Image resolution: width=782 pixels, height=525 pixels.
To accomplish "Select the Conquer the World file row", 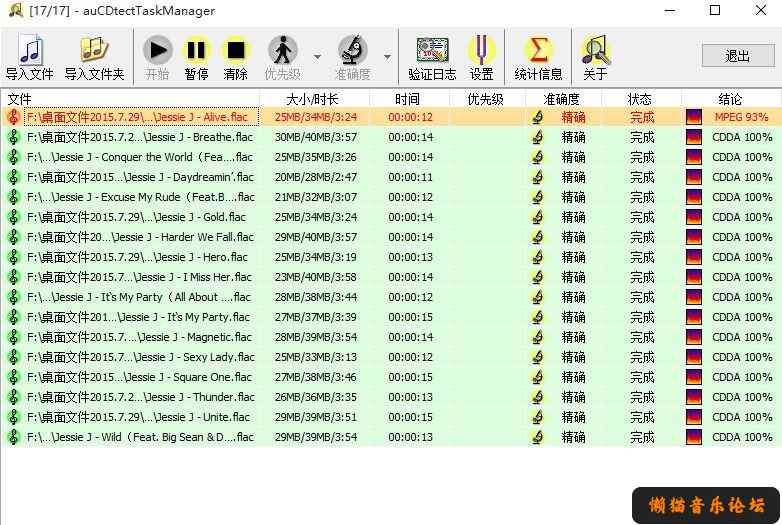I will tap(391, 157).
